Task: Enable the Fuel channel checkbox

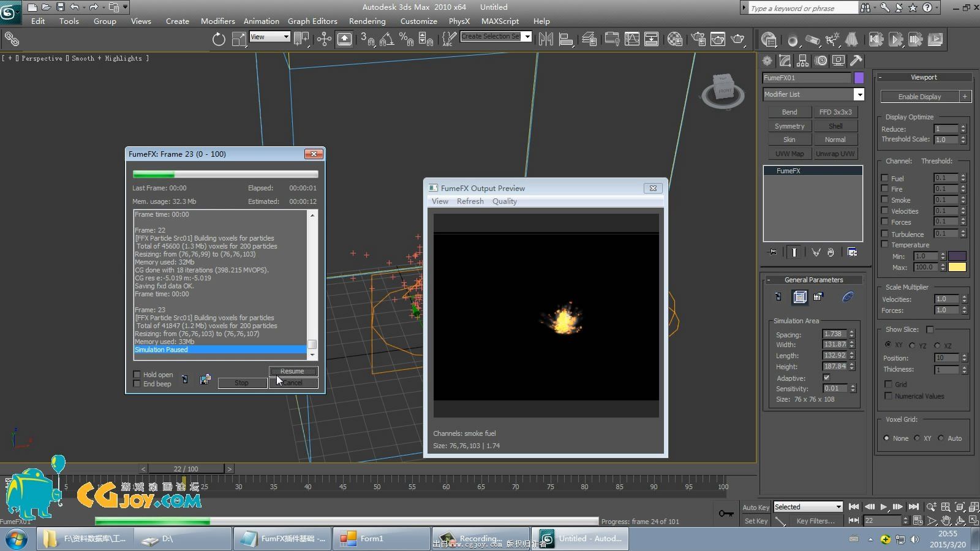Action: coord(884,178)
